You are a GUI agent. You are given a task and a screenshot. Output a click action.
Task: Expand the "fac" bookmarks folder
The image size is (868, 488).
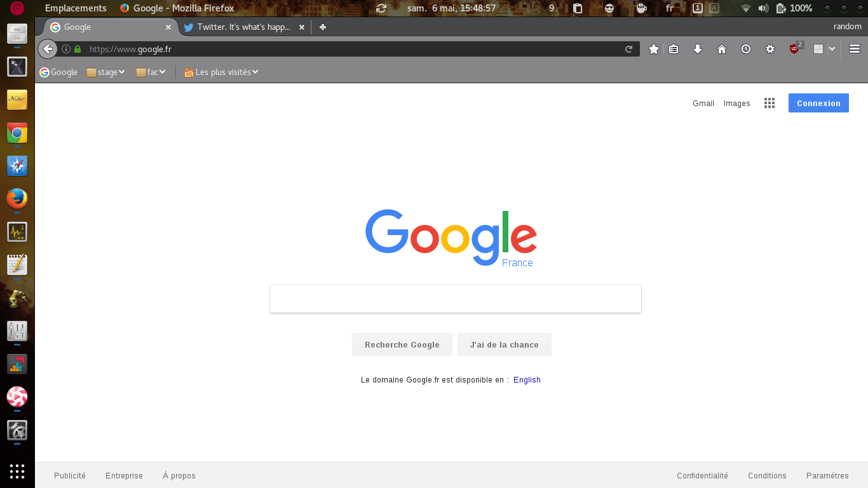151,72
